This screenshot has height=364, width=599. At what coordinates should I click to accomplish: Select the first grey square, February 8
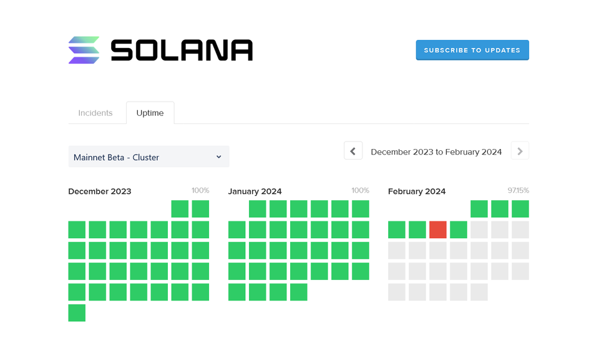479,229
